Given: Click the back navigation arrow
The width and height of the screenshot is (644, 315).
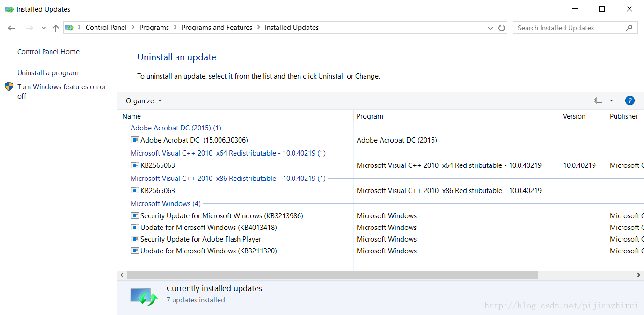Looking at the screenshot, I should click(x=12, y=28).
